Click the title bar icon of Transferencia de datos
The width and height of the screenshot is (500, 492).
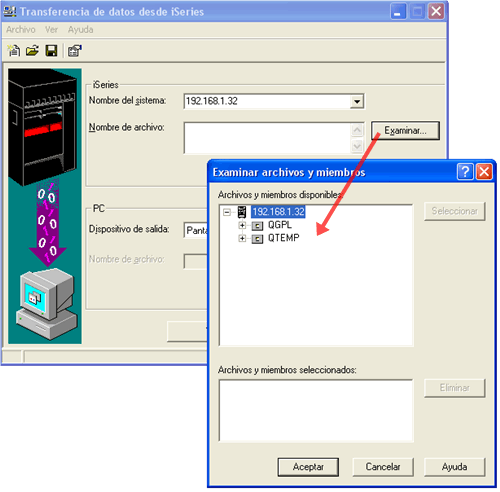pos(9,12)
